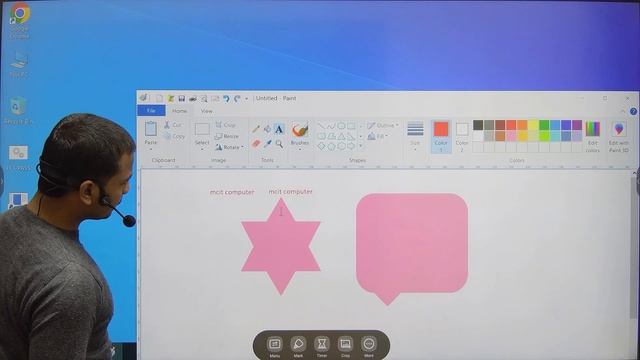640x360 pixels.
Task: Pick the orange color swatch
Action: click(522, 125)
